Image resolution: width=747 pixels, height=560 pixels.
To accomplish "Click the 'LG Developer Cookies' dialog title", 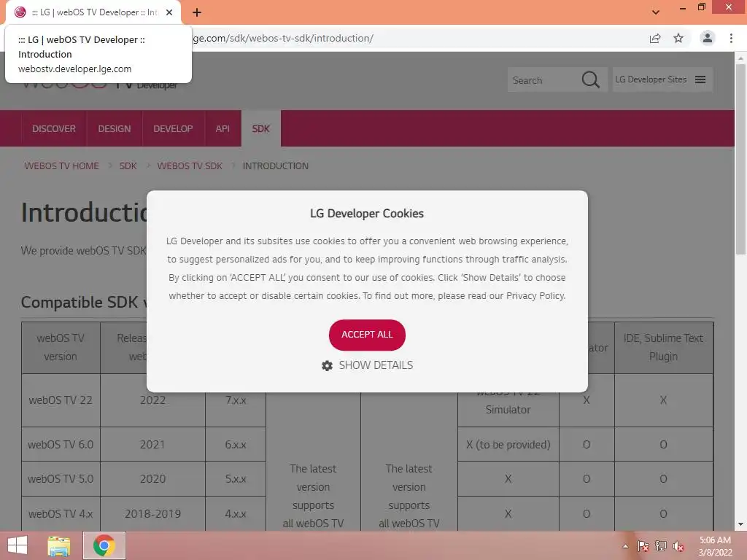I will point(367,214).
